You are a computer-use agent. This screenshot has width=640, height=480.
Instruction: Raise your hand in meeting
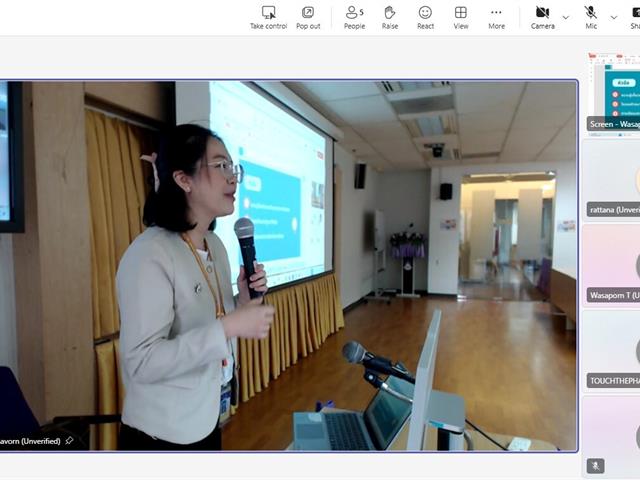pos(390,16)
